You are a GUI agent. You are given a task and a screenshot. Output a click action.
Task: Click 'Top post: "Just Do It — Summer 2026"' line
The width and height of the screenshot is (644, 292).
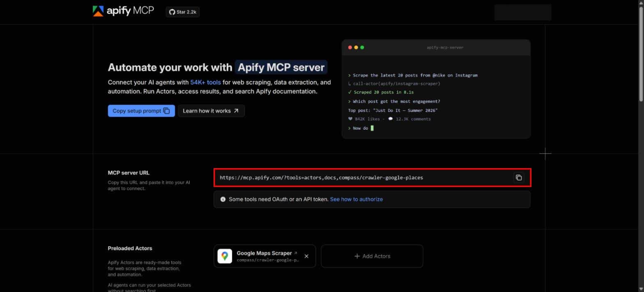393,110
